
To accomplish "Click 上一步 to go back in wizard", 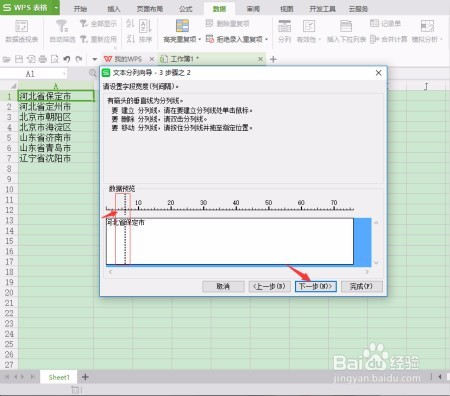I will (269, 286).
